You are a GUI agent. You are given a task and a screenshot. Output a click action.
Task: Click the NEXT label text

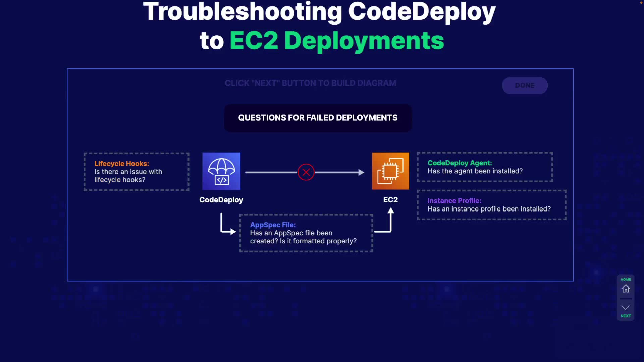coord(626,316)
